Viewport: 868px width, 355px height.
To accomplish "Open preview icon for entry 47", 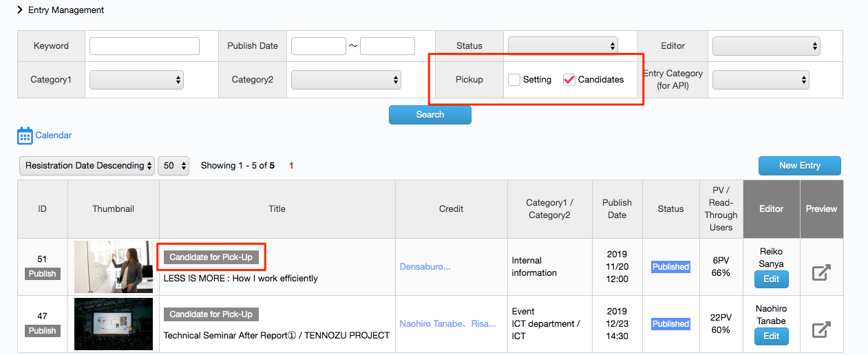I will [821, 330].
